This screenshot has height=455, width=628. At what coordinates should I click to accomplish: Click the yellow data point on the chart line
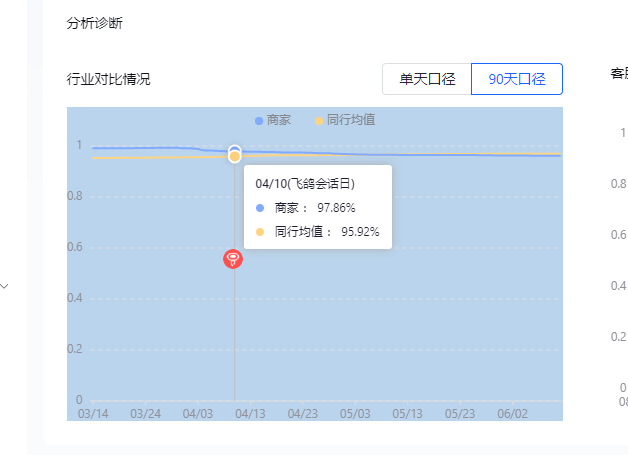coord(235,156)
